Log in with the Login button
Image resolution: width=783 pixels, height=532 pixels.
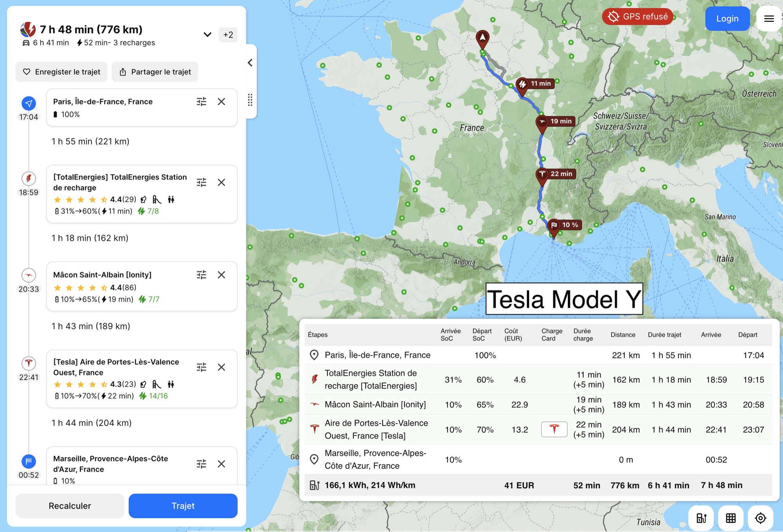click(727, 18)
